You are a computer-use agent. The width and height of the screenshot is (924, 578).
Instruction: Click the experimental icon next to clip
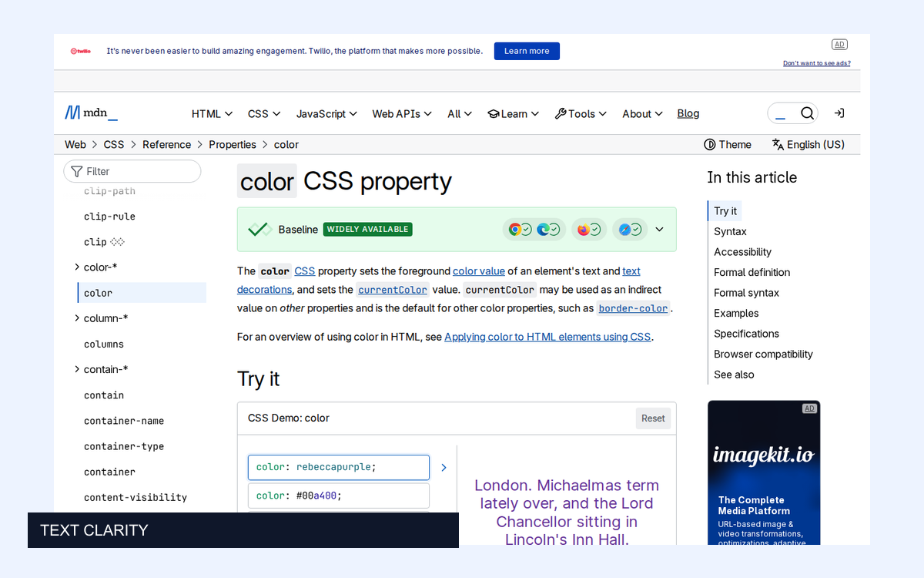(x=117, y=242)
